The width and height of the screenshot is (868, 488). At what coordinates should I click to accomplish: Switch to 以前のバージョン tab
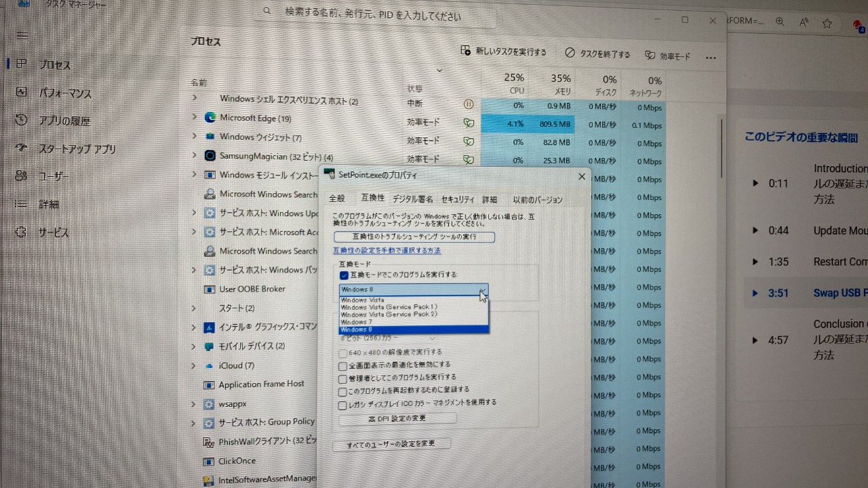coord(538,200)
